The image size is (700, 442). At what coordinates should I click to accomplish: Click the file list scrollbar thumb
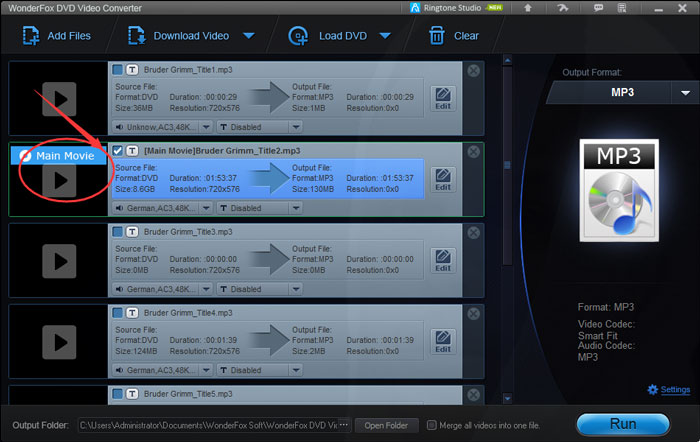[x=507, y=165]
